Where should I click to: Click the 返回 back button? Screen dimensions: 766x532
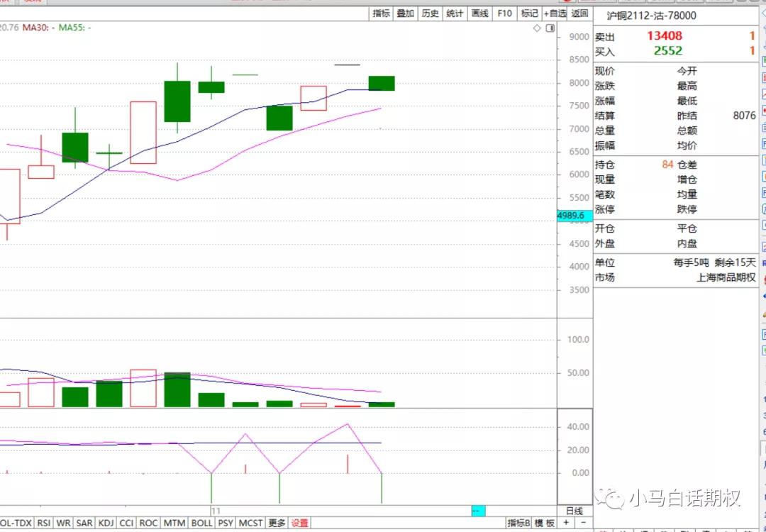tap(580, 13)
